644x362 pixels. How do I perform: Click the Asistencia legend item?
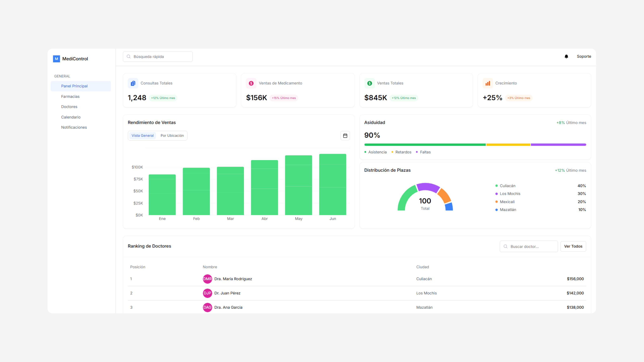click(376, 152)
